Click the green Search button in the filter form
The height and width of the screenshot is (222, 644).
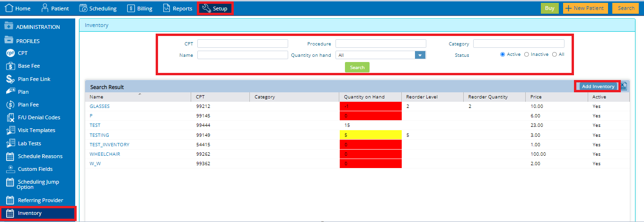[357, 67]
